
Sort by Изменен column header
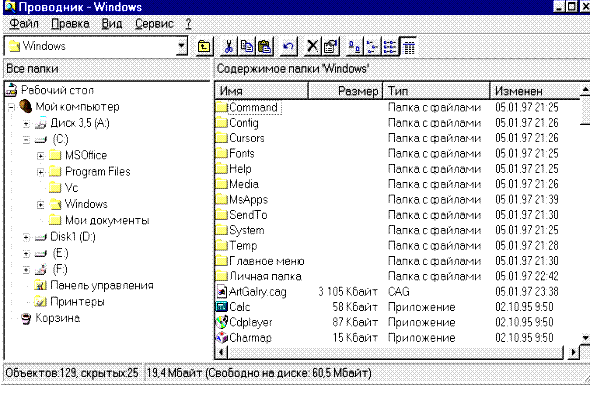(535, 91)
